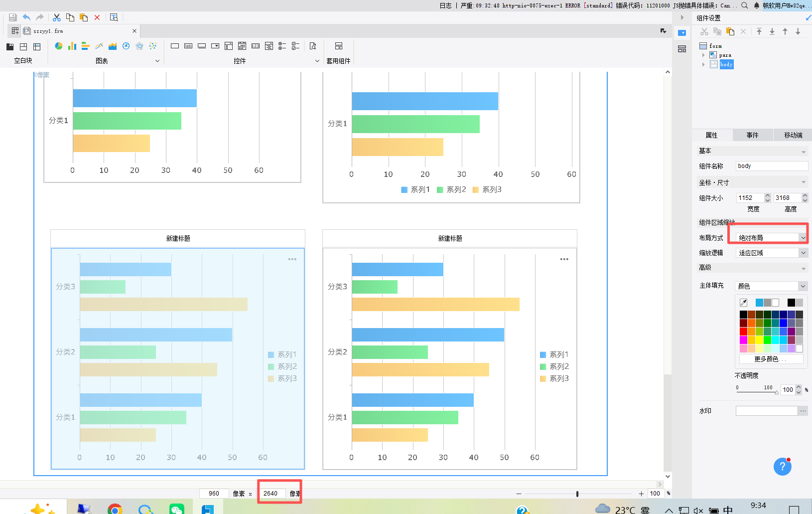Add a checkbox group widget
812x514 pixels.
pos(296,46)
